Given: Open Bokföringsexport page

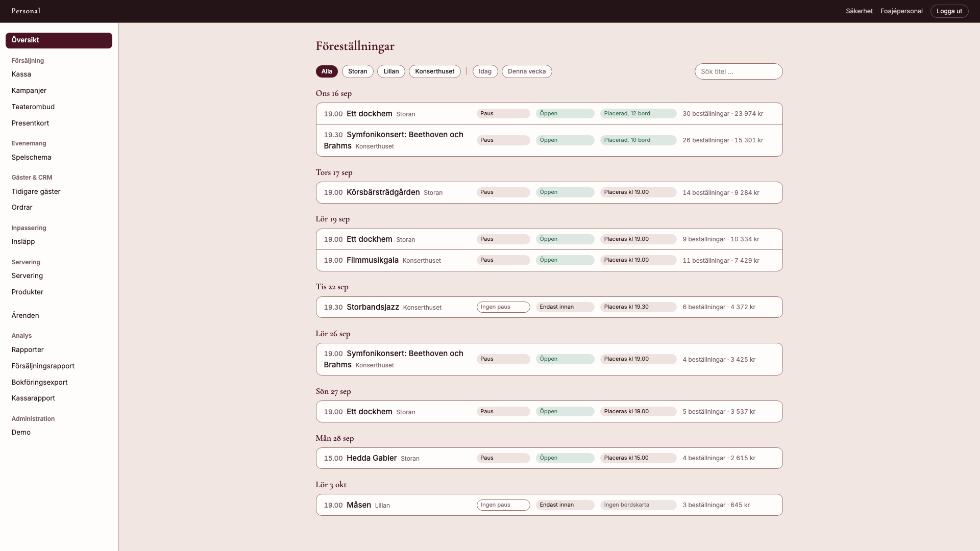Looking at the screenshot, I should coord(59,382).
